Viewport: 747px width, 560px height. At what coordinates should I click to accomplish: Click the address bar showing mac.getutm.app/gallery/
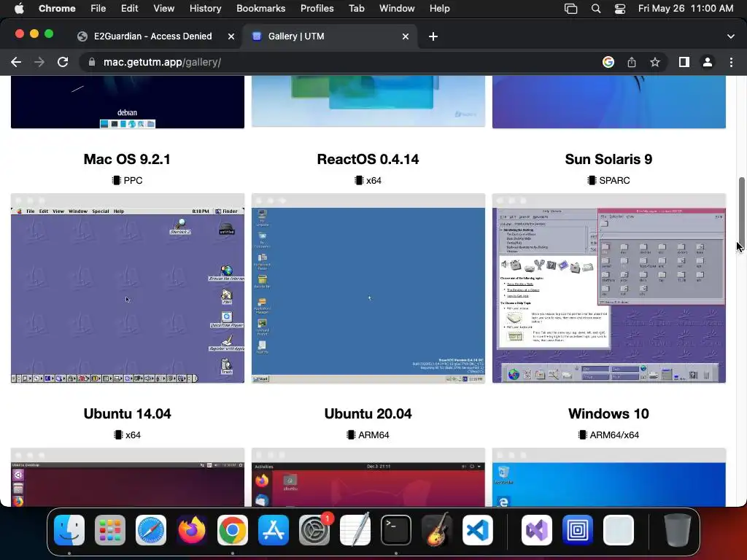pos(341,63)
